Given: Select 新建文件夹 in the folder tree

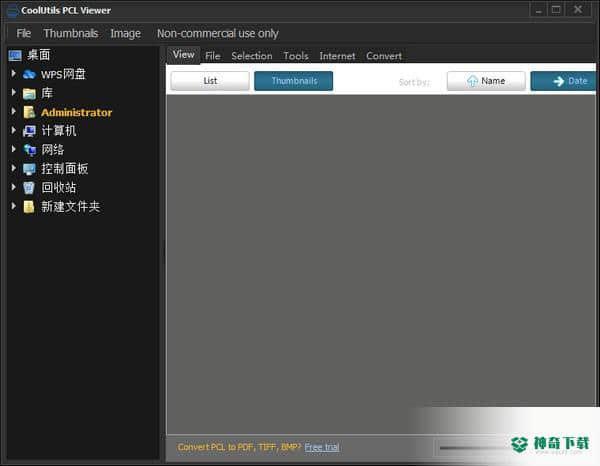Looking at the screenshot, I should [x=70, y=207].
